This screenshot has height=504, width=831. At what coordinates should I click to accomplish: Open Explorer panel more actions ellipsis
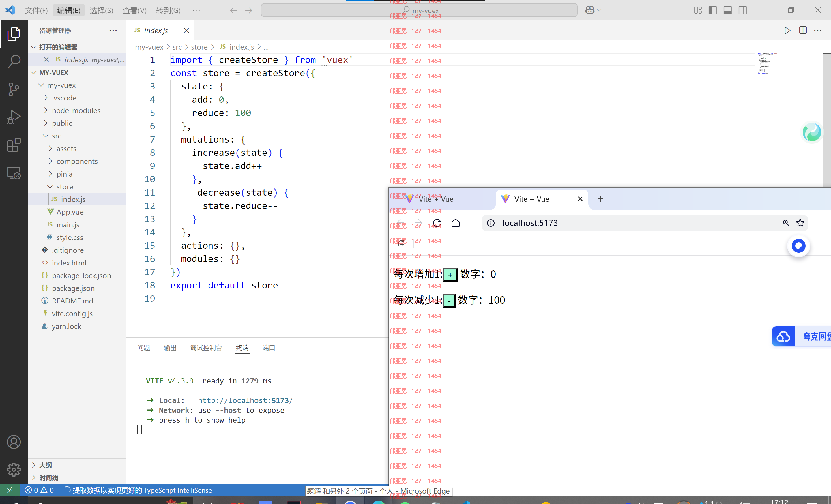tap(113, 30)
